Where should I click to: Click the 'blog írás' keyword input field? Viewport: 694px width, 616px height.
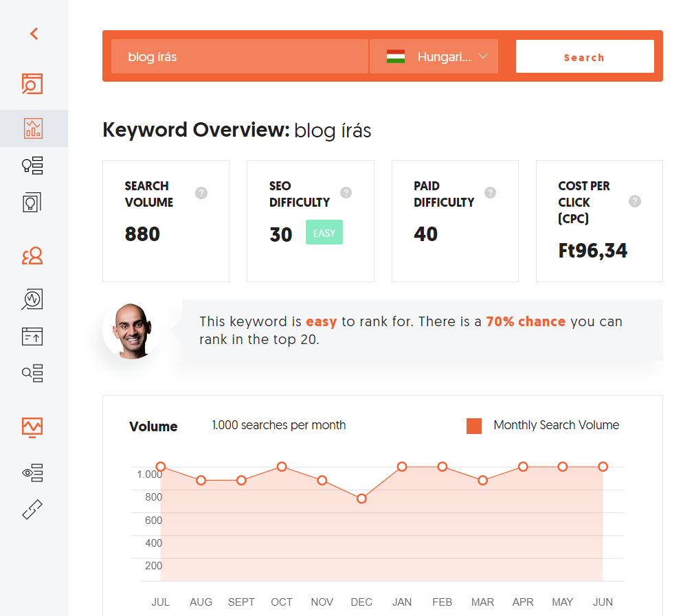click(239, 57)
